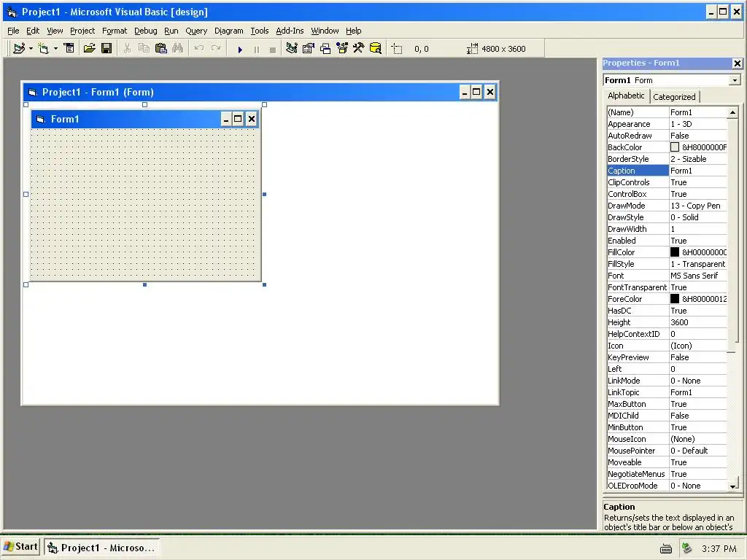The width and height of the screenshot is (747, 560).
Task: Open the Add-Ins menu
Action: point(290,31)
